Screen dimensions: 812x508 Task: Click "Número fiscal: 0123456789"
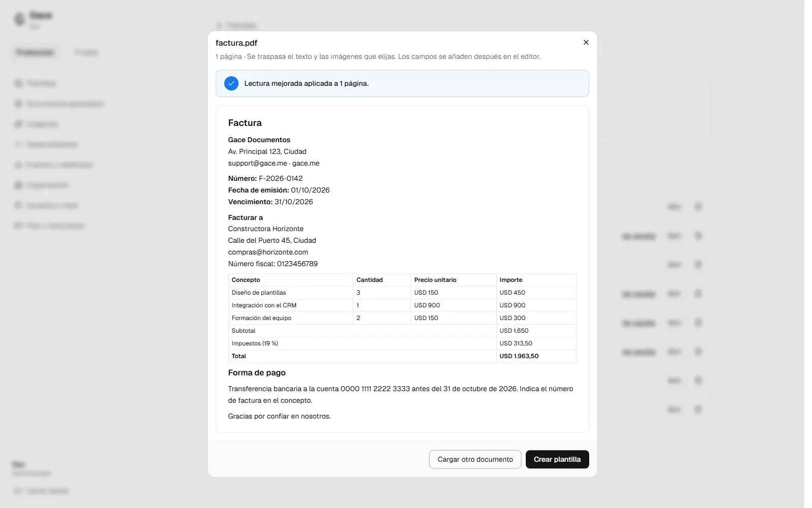tap(273, 264)
